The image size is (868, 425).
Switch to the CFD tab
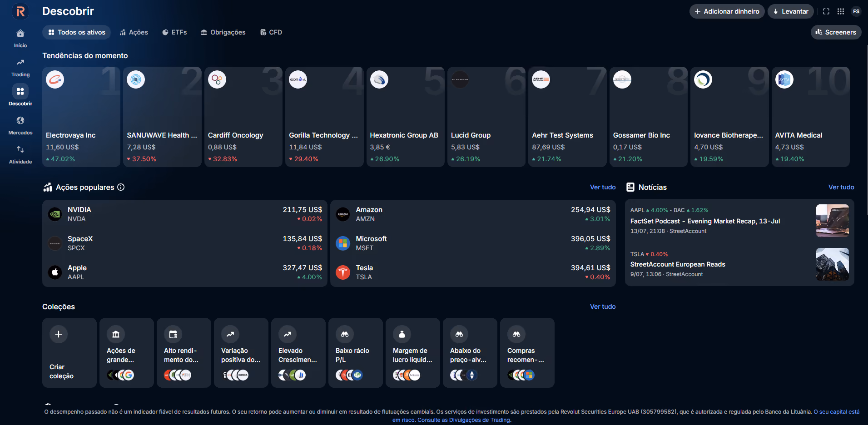pos(271,32)
